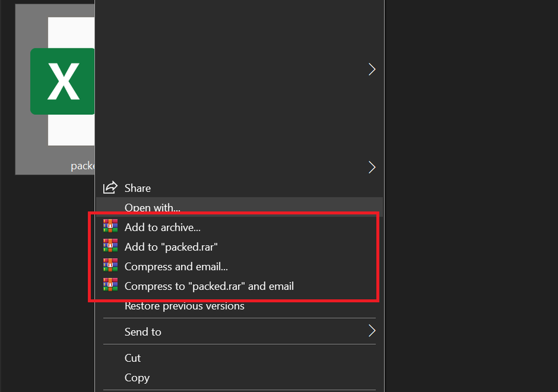The image size is (558, 392).
Task: Click WinRAR icon beside Compress and email...
Action: tap(110, 265)
